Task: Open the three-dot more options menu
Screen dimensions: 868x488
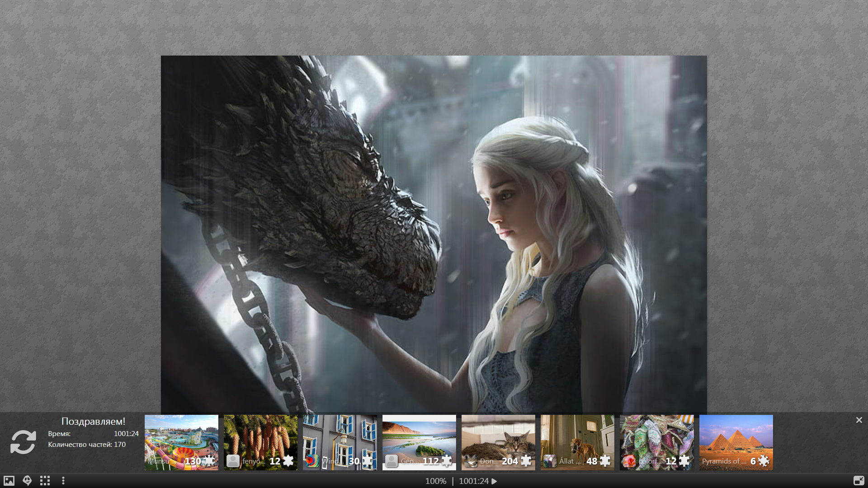Action: pos(63,481)
